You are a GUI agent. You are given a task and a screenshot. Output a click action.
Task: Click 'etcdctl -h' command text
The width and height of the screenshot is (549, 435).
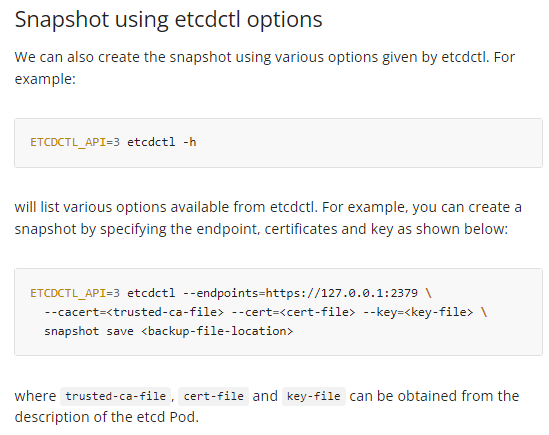pyautogui.click(x=161, y=142)
